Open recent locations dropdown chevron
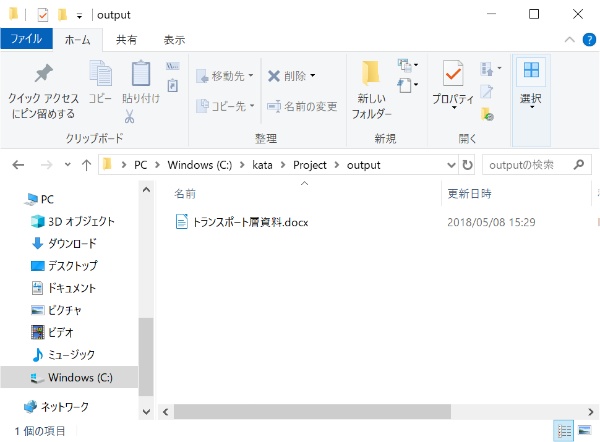Viewport: 600px width, 442px height. pos(68,165)
